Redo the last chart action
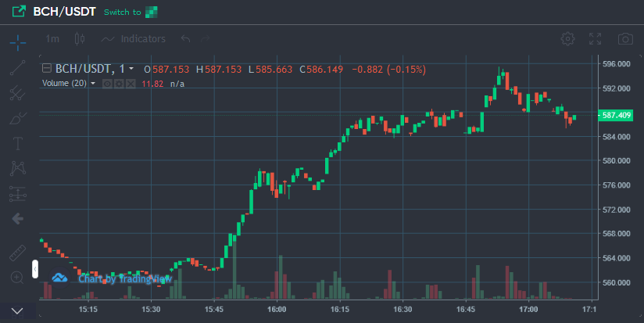This screenshot has height=323, width=644. 206,38
